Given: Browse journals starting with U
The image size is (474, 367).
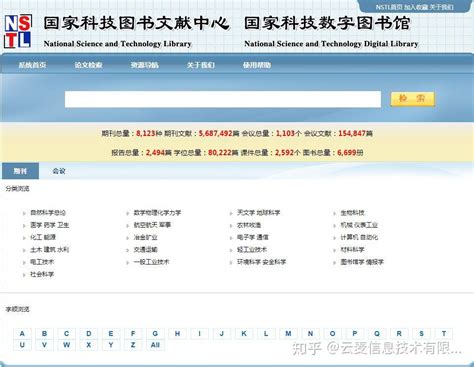Looking at the screenshot, I should coord(22,345).
